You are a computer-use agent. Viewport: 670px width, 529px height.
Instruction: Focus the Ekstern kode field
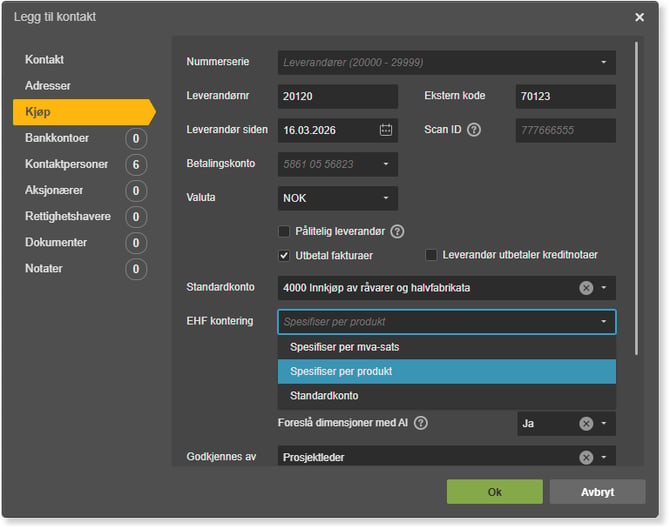coord(565,96)
